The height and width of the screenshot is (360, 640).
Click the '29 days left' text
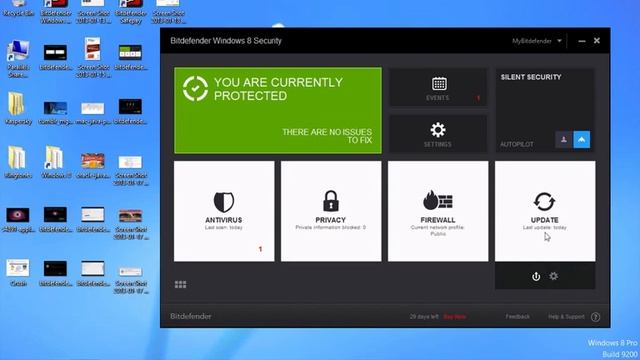[424, 317]
